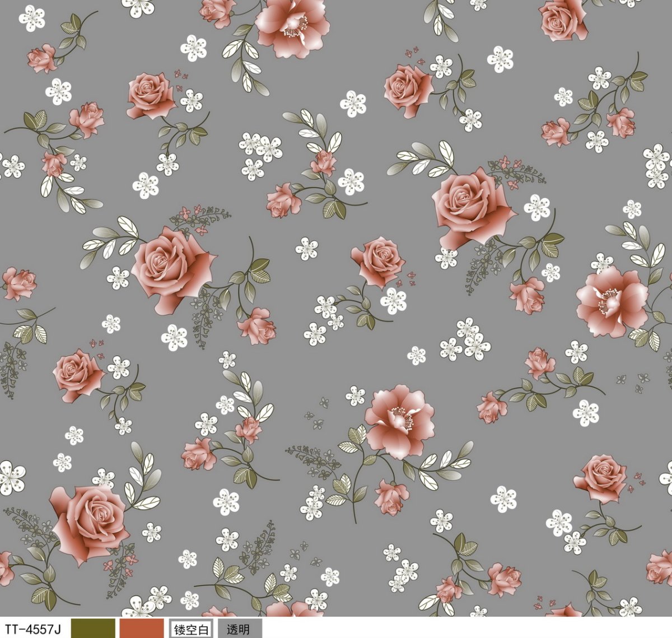The height and width of the screenshot is (638, 672).
Task: Click the TT-4557J pattern code label
Action: [x=32, y=628]
